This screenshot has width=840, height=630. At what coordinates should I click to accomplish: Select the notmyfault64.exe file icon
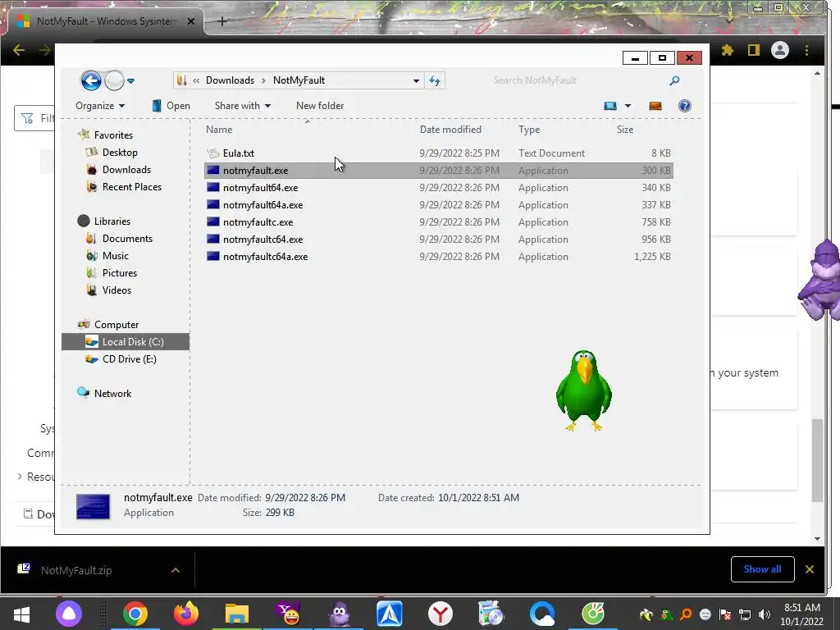(x=213, y=188)
